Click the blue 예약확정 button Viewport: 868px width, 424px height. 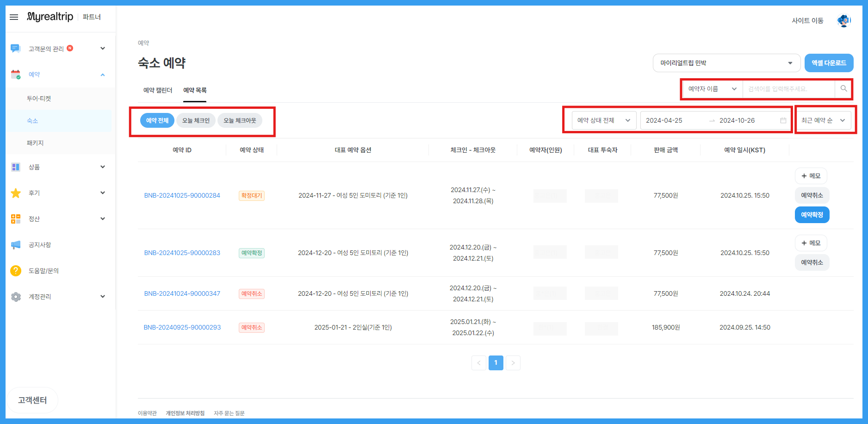(812, 215)
